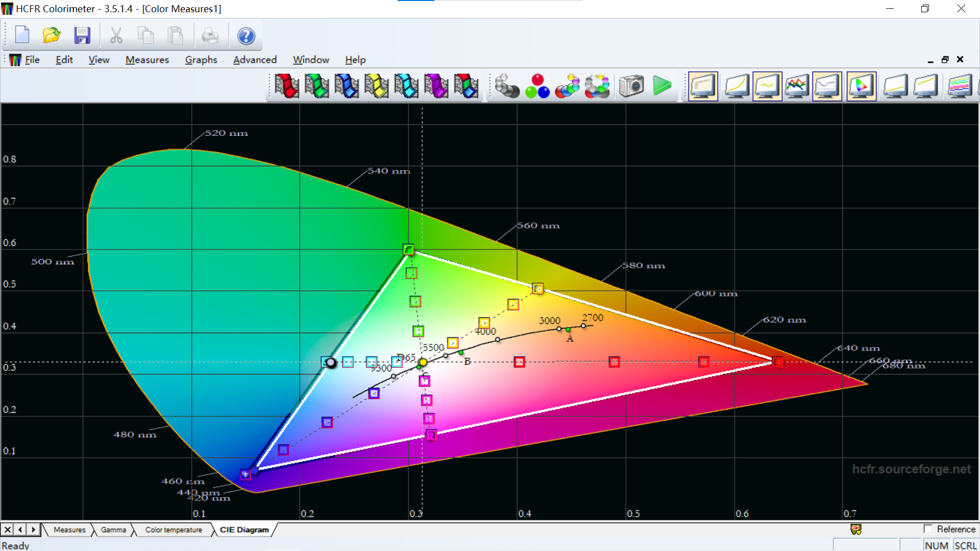Switch to the Gamma tab
980x551 pixels.
click(x=113, y=530)
